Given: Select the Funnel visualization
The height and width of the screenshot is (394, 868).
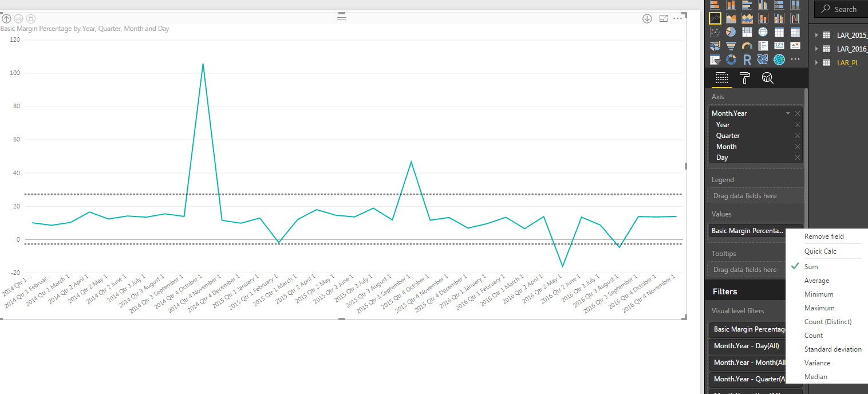Looking at the screenshot, I should point(731,46).
